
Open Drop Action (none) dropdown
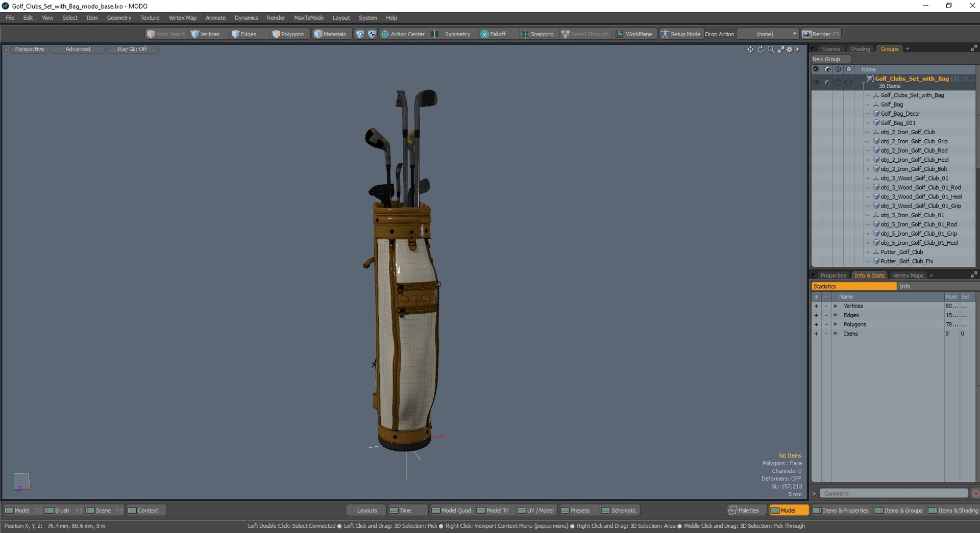coord(768,34)
